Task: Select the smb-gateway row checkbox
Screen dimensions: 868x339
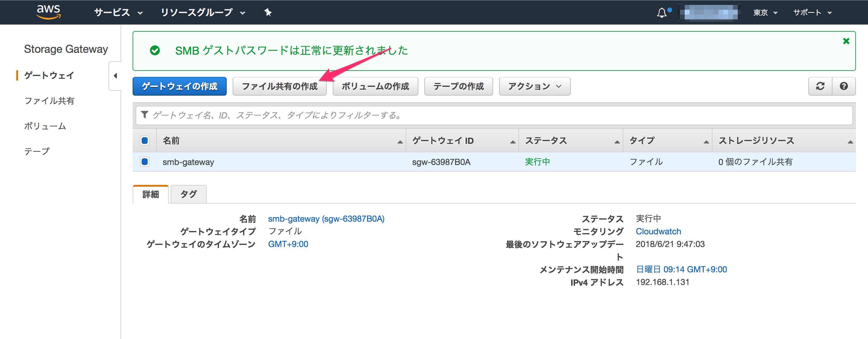Action: (x=145, y=162)
